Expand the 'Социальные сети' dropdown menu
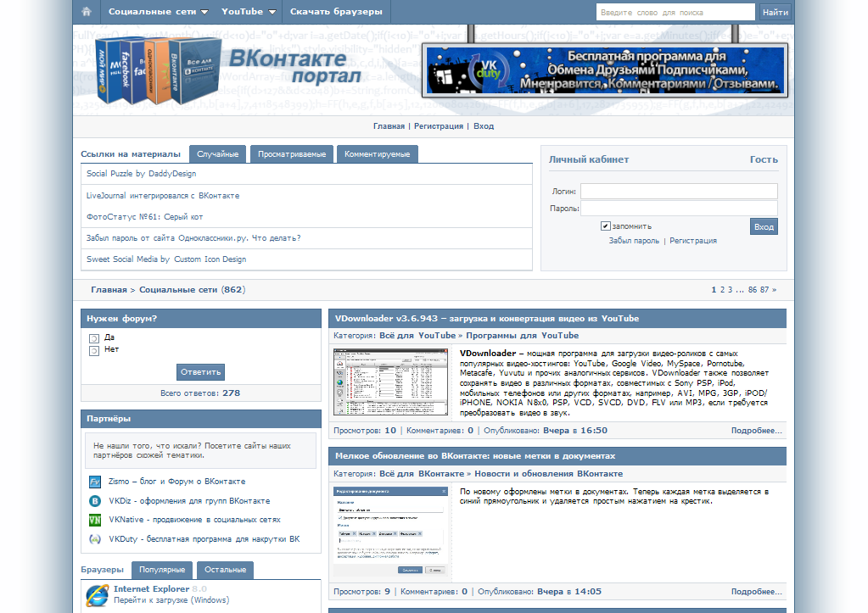 click(159, 12)
